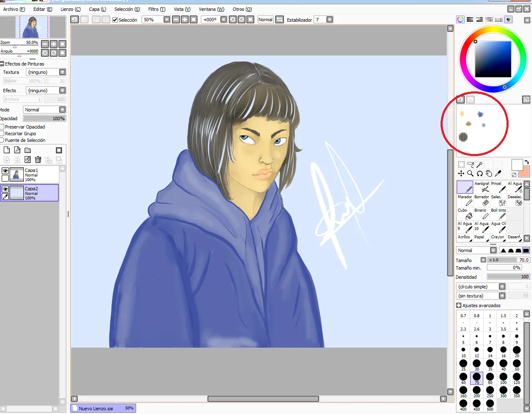The image size is (532, 414).
Task: Toggle the transparent color button
Action: click(514, 175)
